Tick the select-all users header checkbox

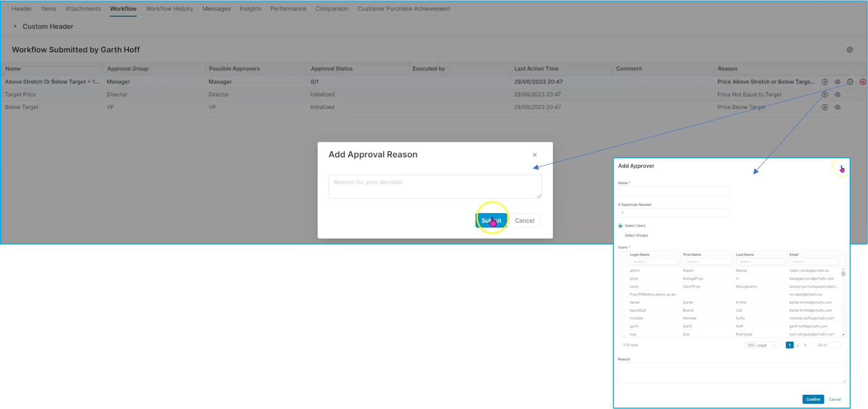[623, 254]
